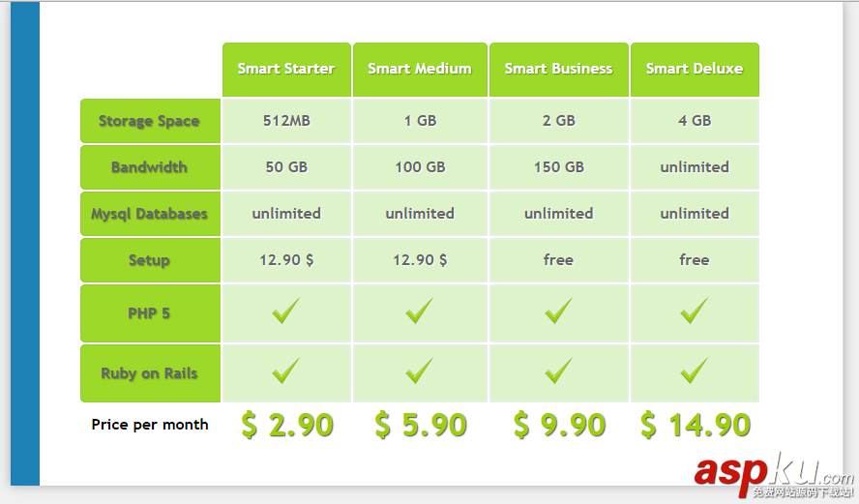
Task: Select the Smart Medium column header
Action: pos(420,69)
